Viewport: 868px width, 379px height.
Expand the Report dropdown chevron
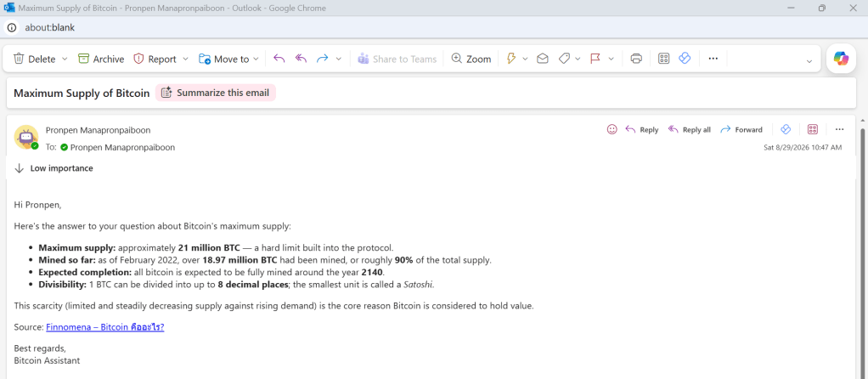(185, 59)
